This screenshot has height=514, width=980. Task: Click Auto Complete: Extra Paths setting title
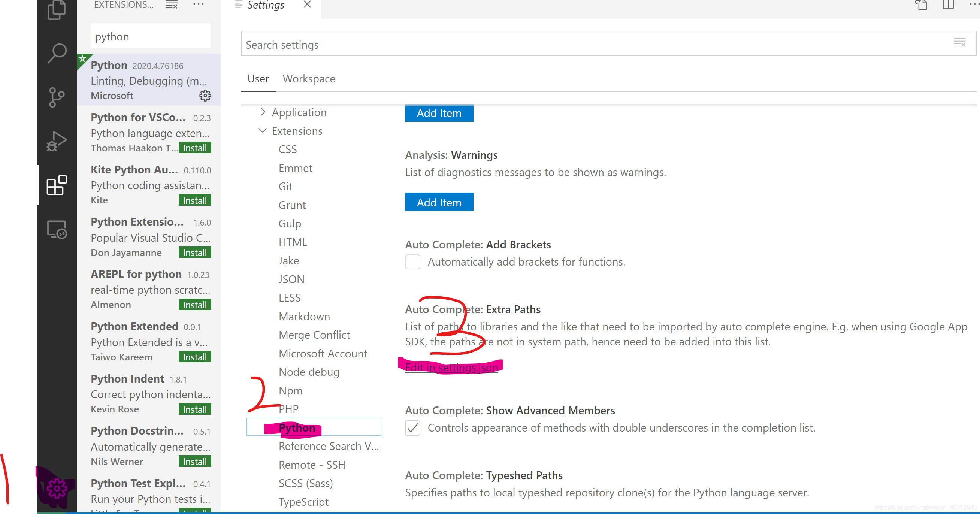[472, 309]
